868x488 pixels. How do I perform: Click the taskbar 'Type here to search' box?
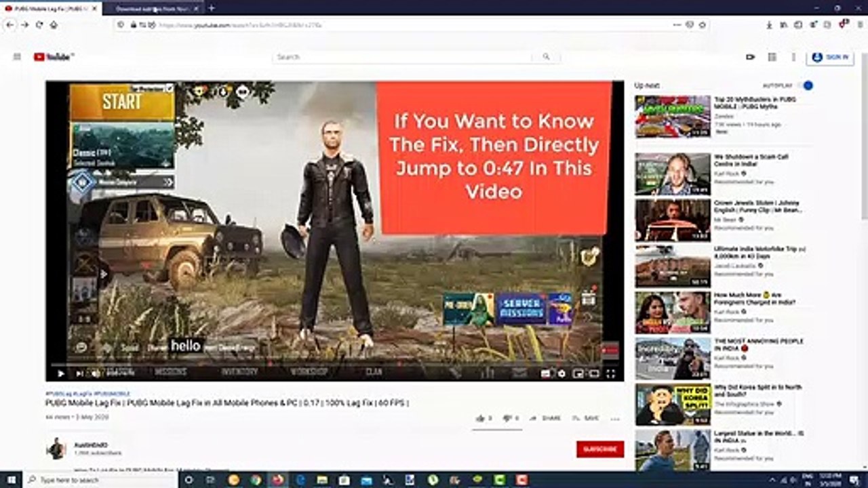(x=100, y=480)
